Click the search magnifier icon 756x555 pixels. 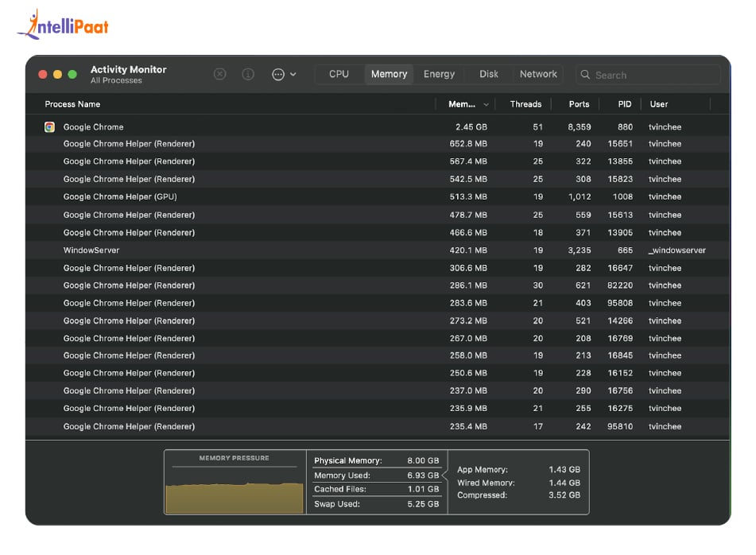coord(585,75)
